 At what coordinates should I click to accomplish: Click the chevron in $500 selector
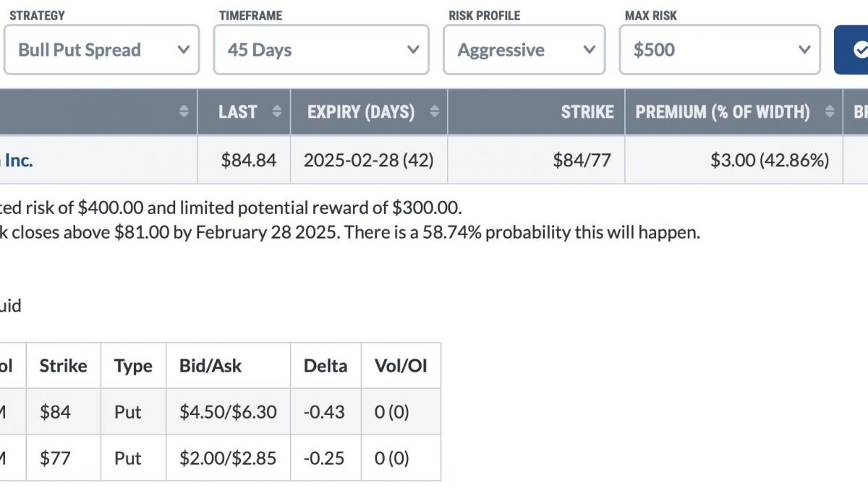pos(804,50)
